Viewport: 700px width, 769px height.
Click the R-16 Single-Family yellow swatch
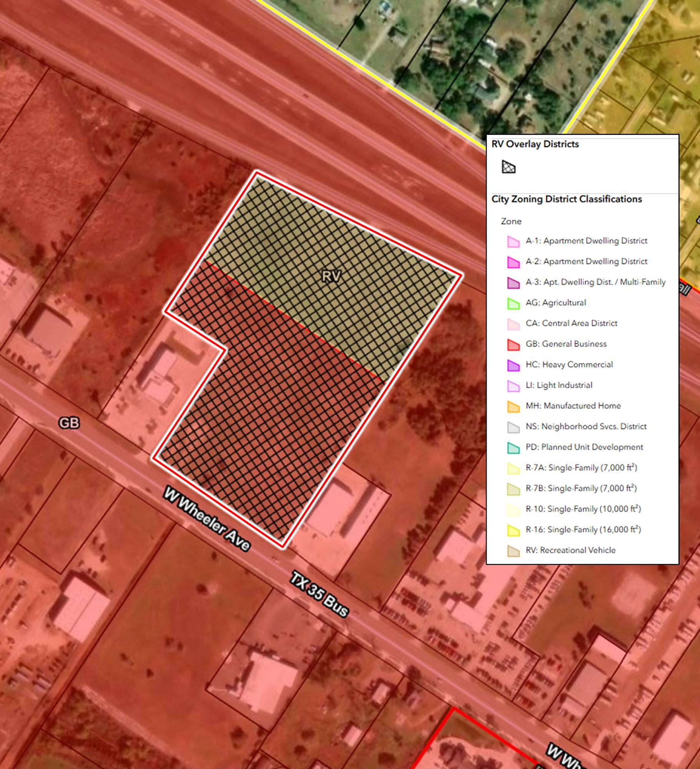(513, 530)
